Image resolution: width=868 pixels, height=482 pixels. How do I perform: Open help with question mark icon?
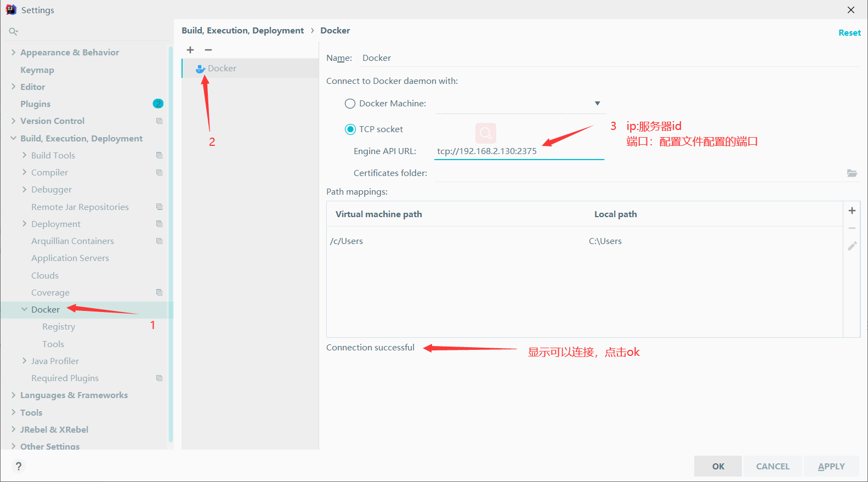[19, 466]
